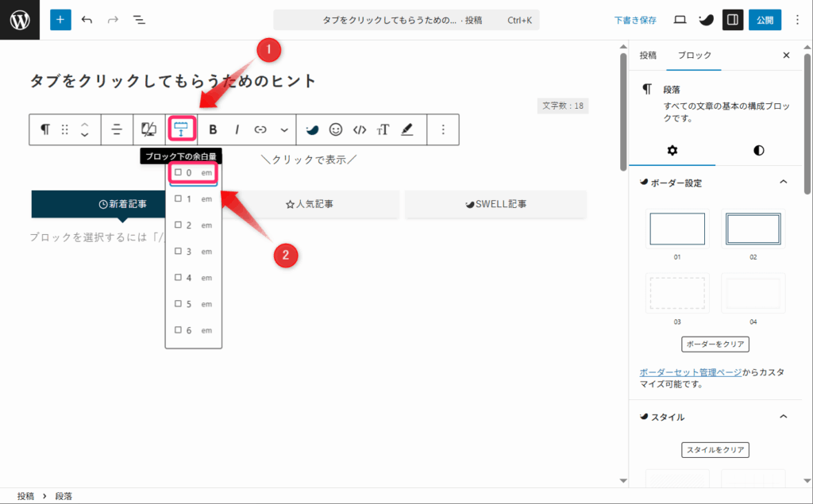Click the 文字数：18 counter

(x=563, y=106)
